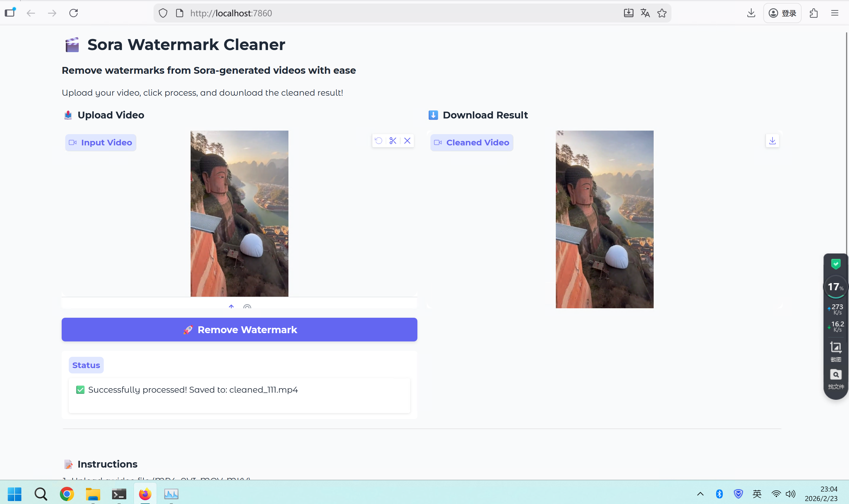Open the Terminal app from the taskbar
Viewport: 849px width, 504px height.
(119, 494)
